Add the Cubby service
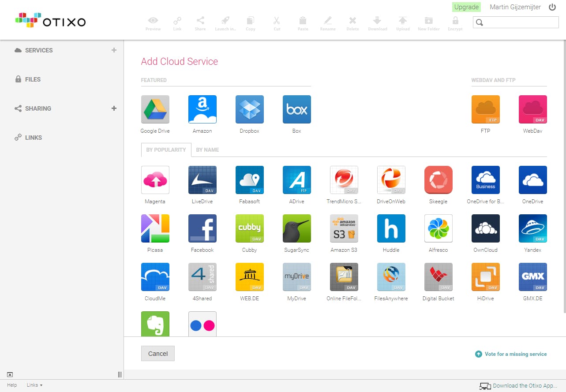 [x=249, y=228]
